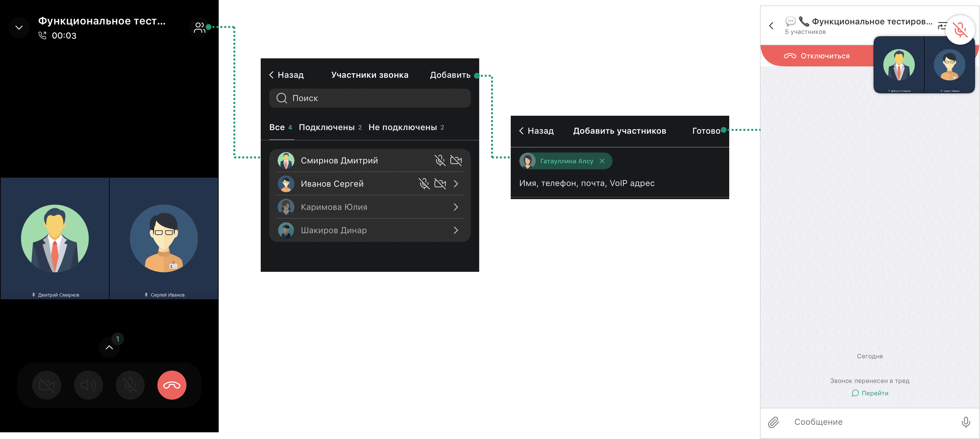The image size is (980, 439).
Task: Click the Добавить button
Action: 450,75
